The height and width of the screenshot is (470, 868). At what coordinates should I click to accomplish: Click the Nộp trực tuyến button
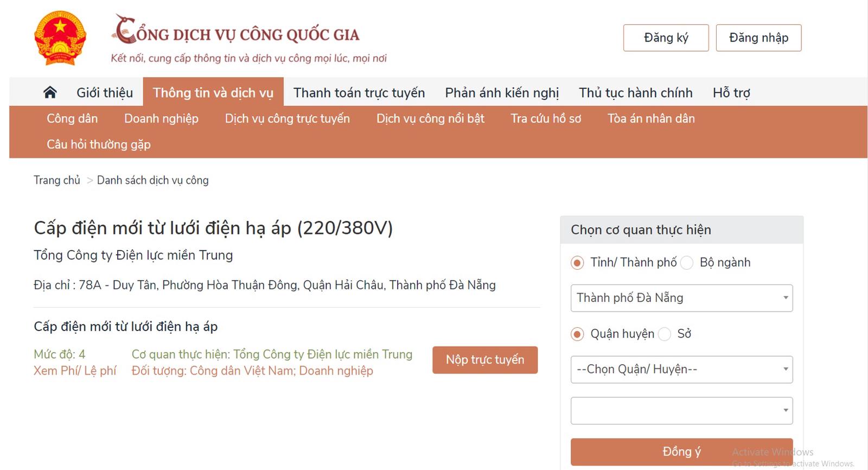485,360
